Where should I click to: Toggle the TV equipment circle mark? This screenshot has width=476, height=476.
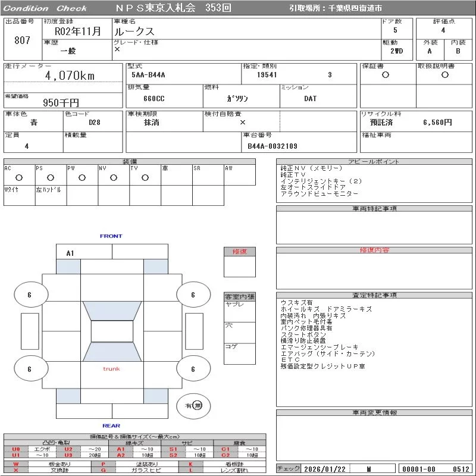coord(145,177)
